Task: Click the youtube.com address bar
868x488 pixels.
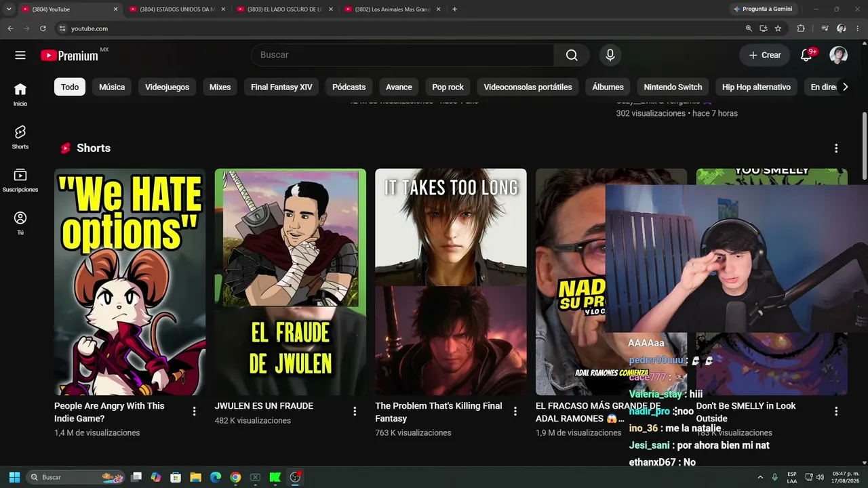Action: coord(400,28)
